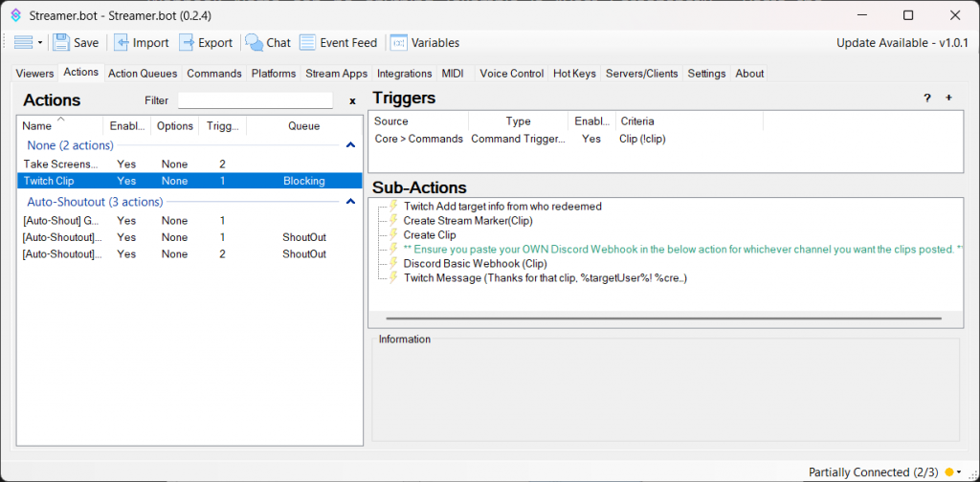Select the Create Clip sub-action
Screen dimensions: 980x482
(x=430, y=235)
